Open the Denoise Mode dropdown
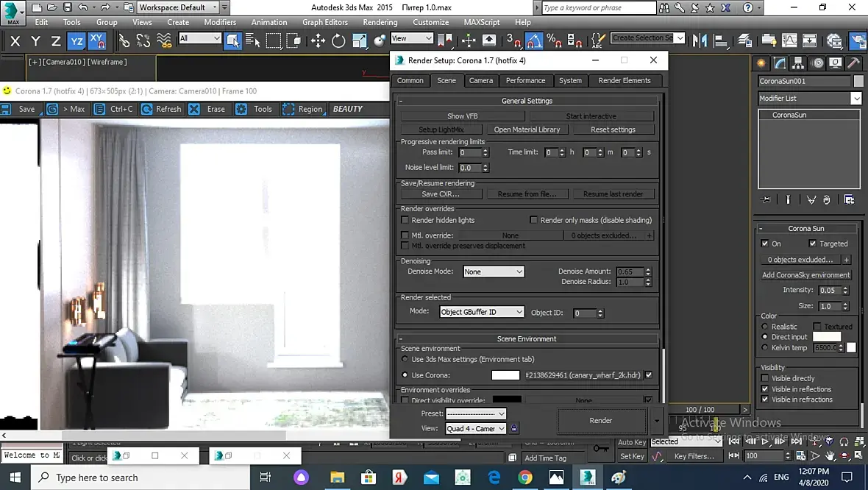Image resolution: width=868 pixels, height=490 pixels. point(494,271)
